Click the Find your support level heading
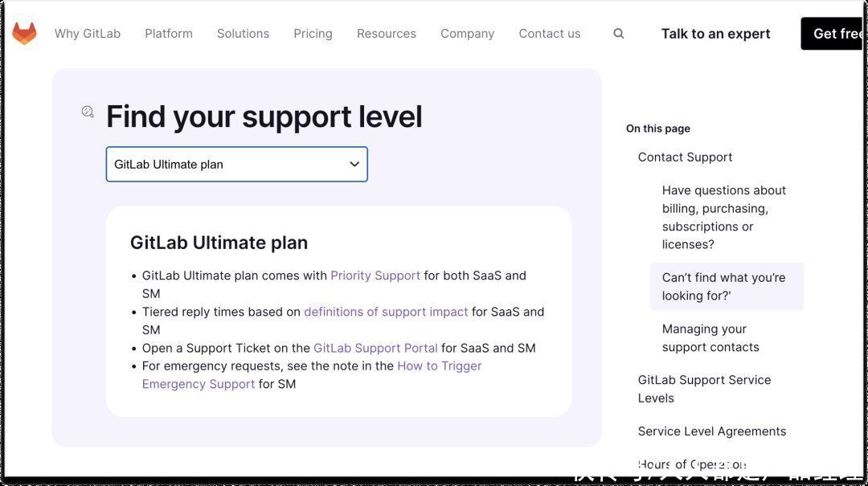The width and height of the screenshot is (868, 486). pyautogui.click(x=264, y=116)
